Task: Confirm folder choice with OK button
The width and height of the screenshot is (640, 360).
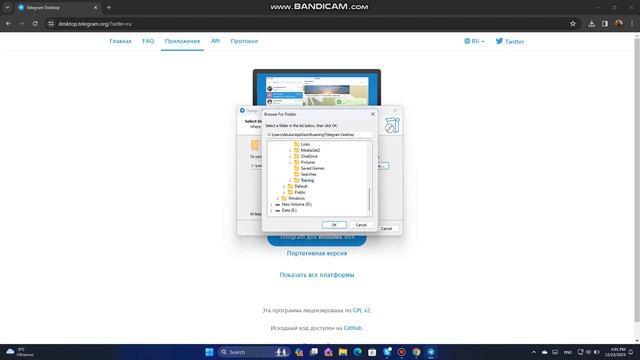Action: [334, 225]
